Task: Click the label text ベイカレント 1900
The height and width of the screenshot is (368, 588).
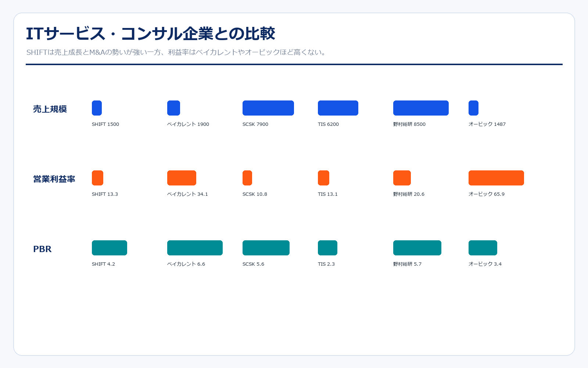Action: coord(188,124)
